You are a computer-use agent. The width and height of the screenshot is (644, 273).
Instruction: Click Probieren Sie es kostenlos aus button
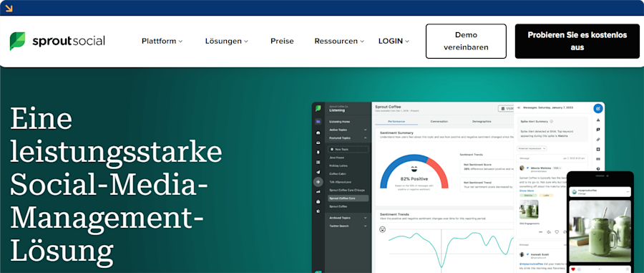coord(577,41)
